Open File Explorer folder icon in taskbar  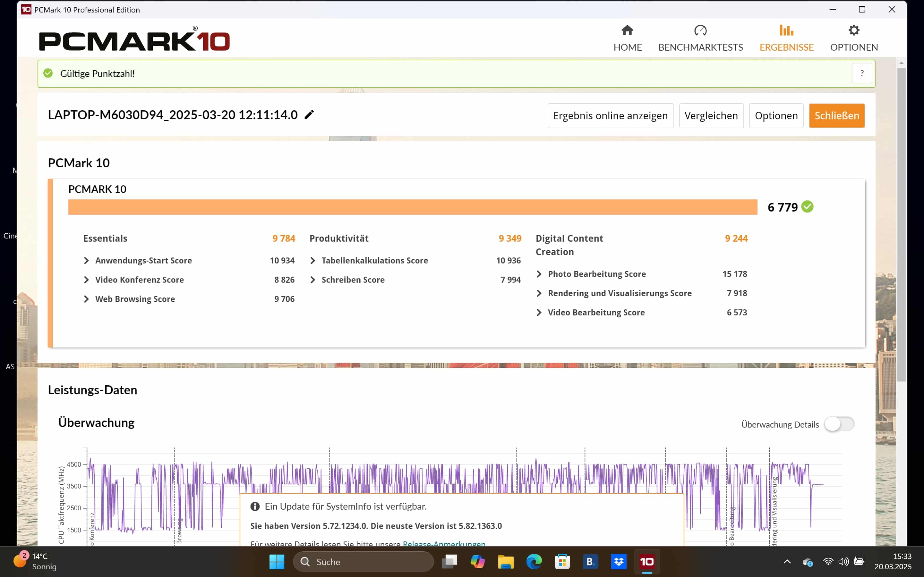point(506,561)
